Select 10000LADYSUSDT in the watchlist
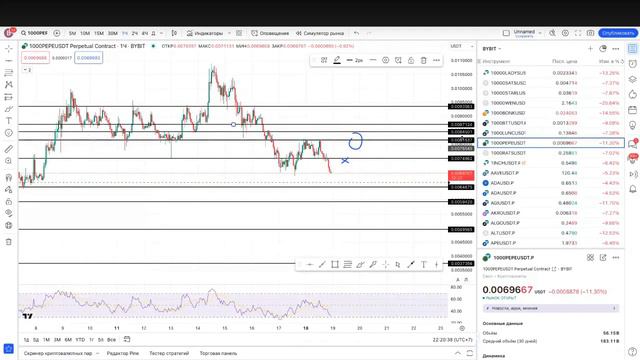The image size is (640, 360). [x=551, y=73]
